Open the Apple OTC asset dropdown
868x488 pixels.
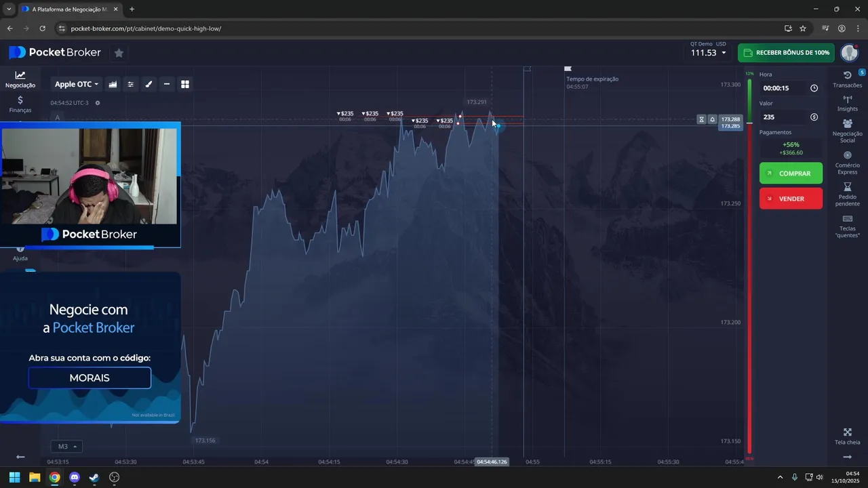pyautogui.click(x=77, y=84)
